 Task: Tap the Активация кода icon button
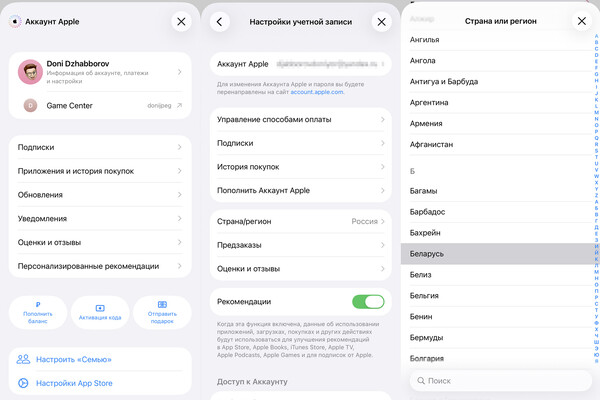point(100,308)
